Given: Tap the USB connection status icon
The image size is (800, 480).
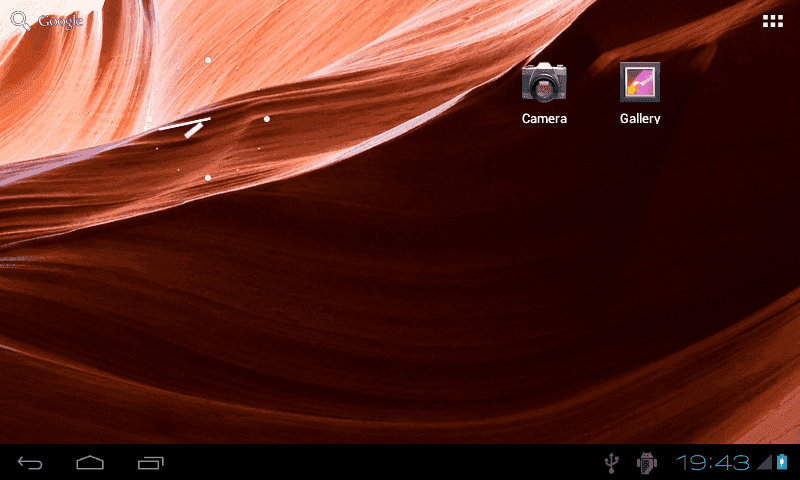Looking at the screenshot, I should (x=611, y=463).
